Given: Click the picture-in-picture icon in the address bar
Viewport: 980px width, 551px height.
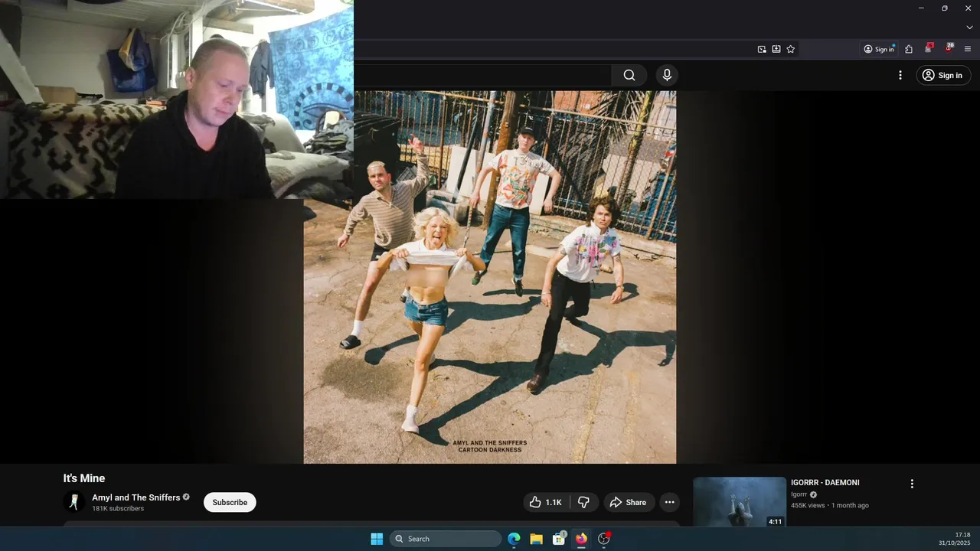Looking at the screenshot, I should tap(762, 49).
